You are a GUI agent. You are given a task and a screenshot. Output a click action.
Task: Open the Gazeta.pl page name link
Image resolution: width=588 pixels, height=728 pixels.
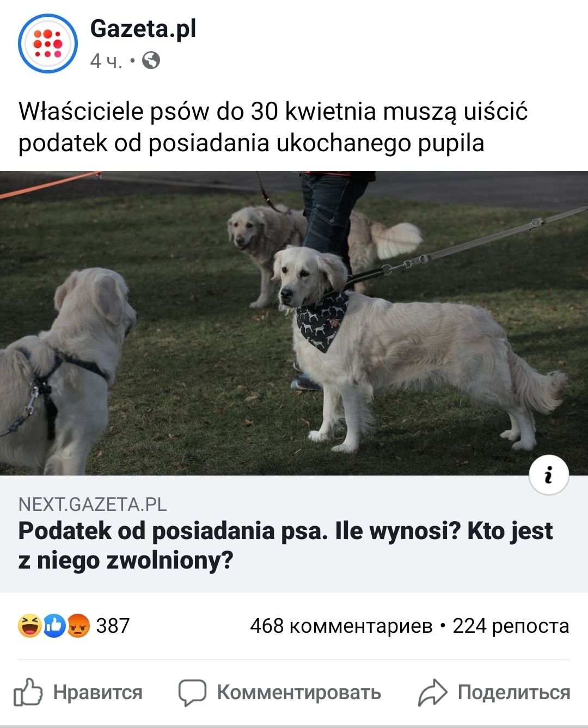pyautogui.click(x=143, y=29)
